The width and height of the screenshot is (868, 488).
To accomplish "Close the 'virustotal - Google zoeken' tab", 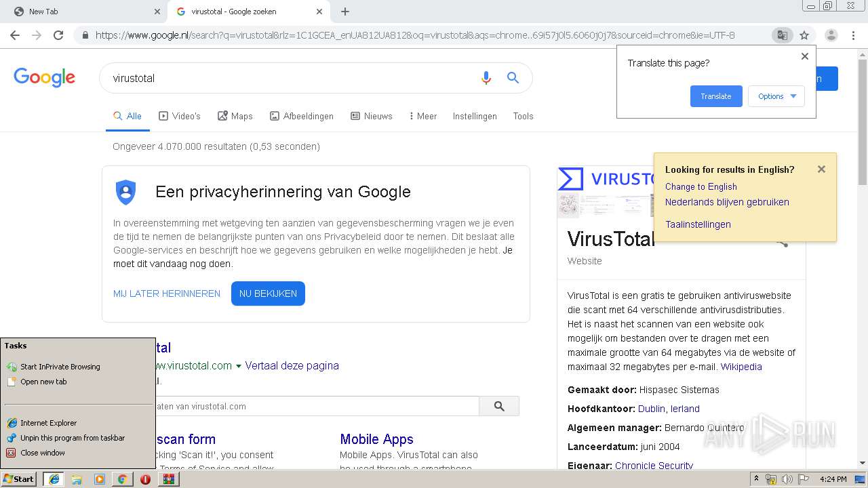I will (x=319, y=12).
